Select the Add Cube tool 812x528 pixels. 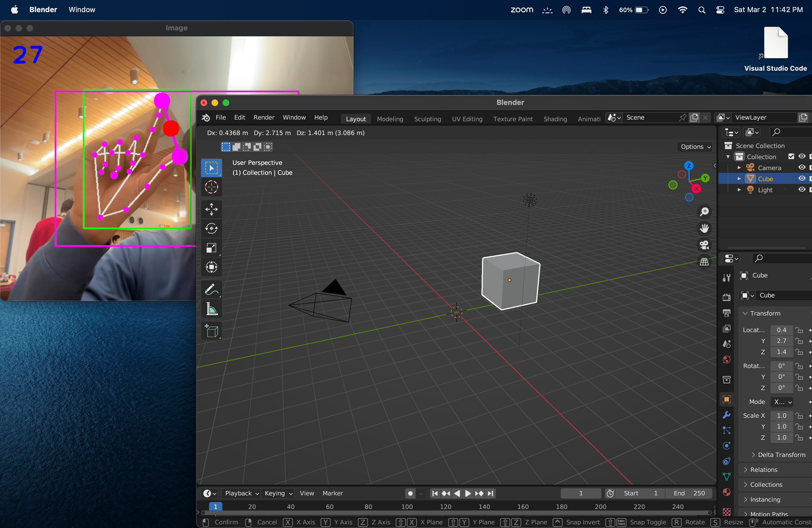(x=211, y=331)
